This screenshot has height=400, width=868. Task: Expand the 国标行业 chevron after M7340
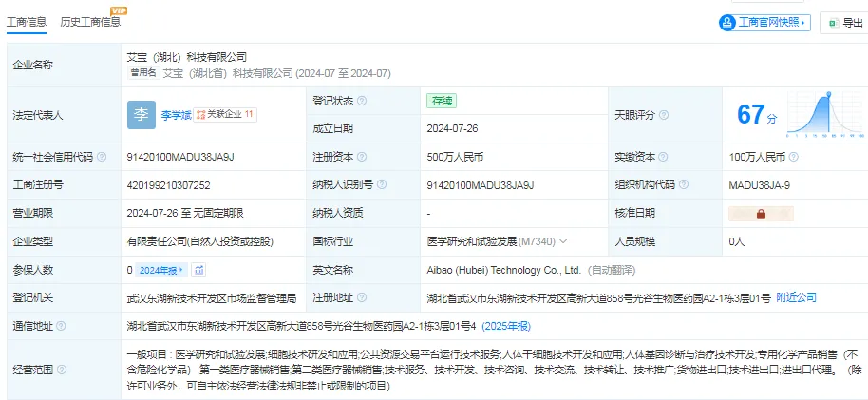563,241
